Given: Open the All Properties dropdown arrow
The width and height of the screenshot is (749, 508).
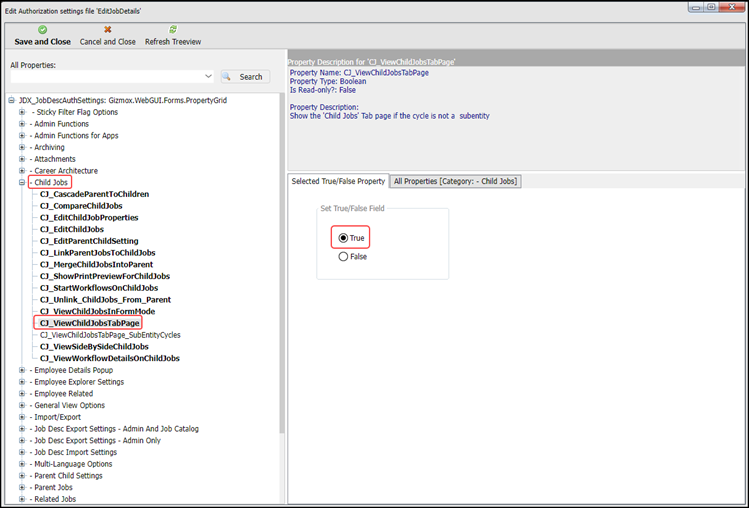Looking at the screenshot, I should [x=208, y=76].
